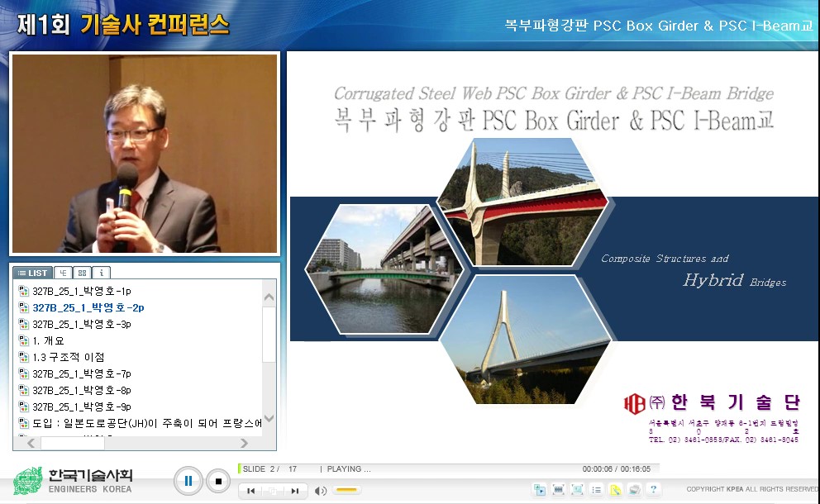Jump to '1.3 구조적 이점' slide
The width and height of the screenshot is (820, 504).
[68, 357]
